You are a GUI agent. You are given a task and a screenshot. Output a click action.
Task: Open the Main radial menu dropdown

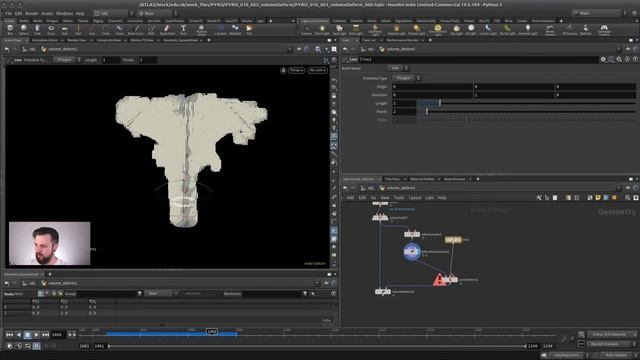click(157, 13)
